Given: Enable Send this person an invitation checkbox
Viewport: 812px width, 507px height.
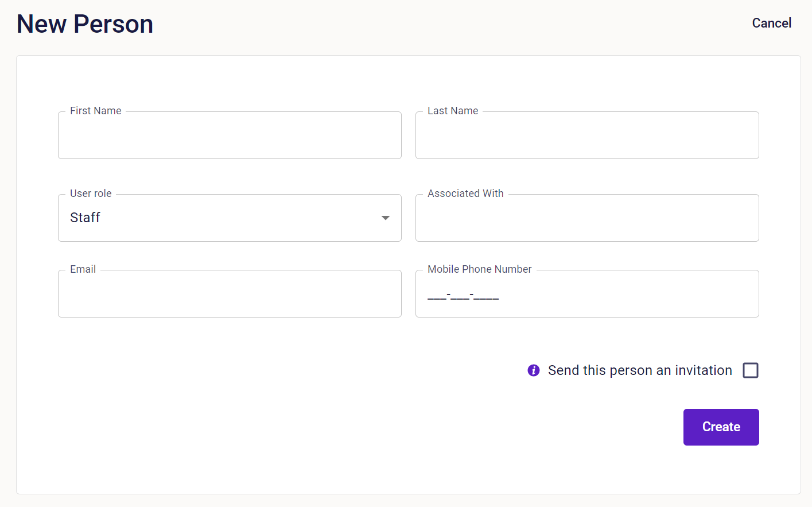Looking at the screenshot, I should click(x=751, y=370).
